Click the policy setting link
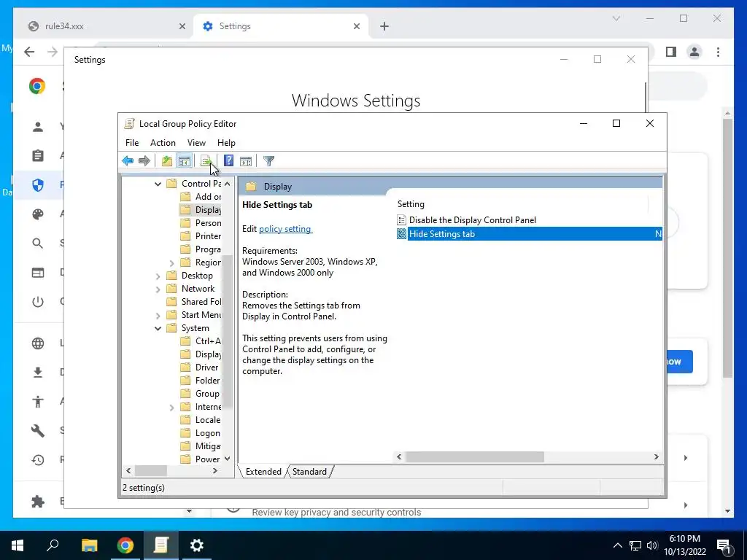Viewport: 747px width, 560px height. click(x=285, y=229)
